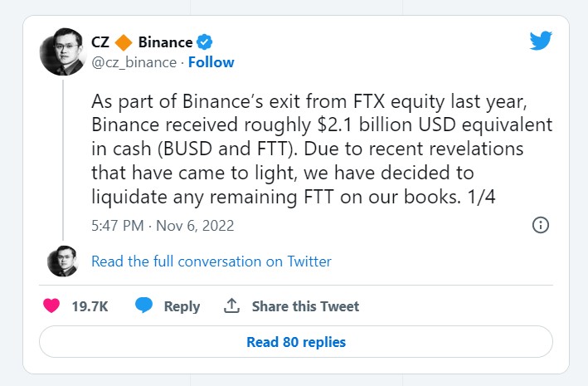The image size is (588, 386).
Task: Click the blue verified badge
Action: (204, 42)
